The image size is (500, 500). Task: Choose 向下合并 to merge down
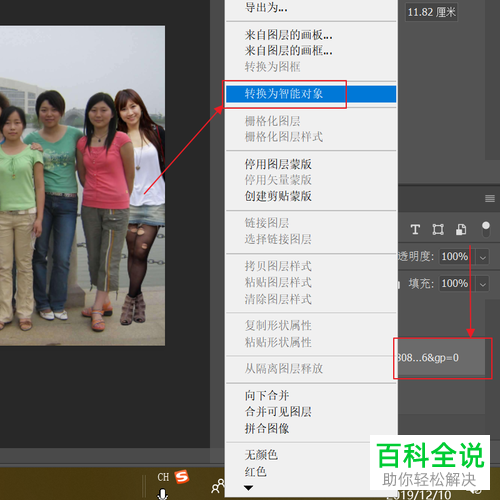pyautogui.click(x=311, y=396)
